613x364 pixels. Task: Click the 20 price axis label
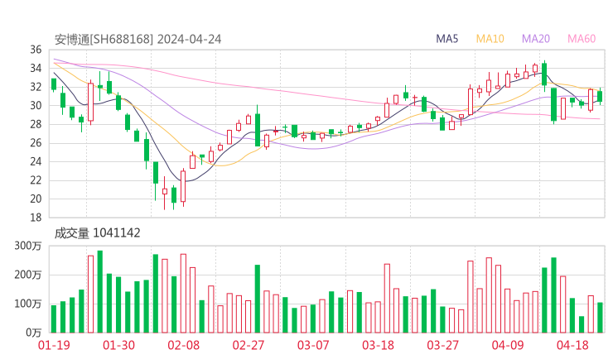[x=36, y=199]
